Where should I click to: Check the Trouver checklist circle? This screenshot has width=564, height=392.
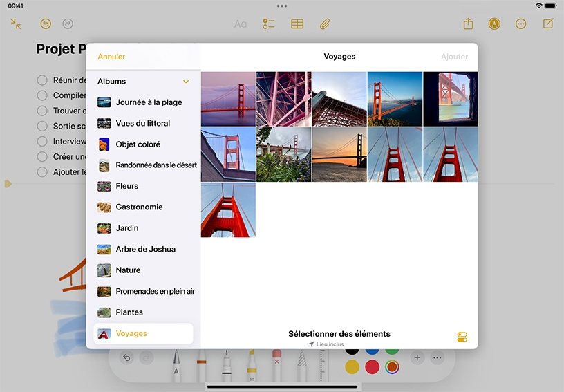click(x=42, y=111)
